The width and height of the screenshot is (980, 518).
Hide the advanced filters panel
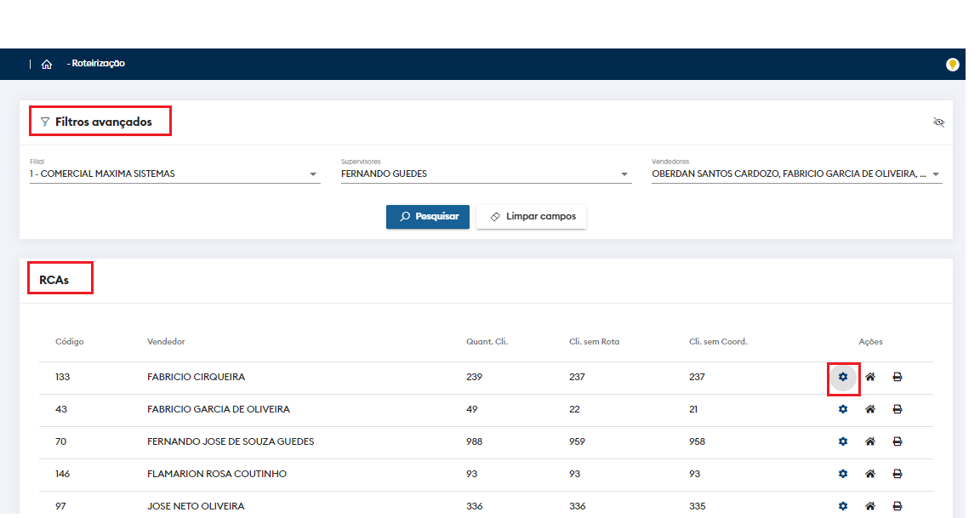tap(939, 122)
